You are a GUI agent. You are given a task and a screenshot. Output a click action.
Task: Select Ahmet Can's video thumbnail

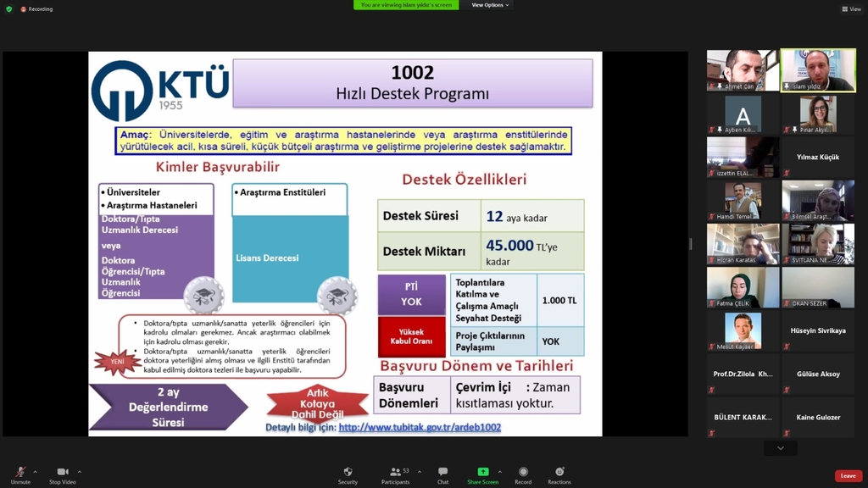click(743, 70)
